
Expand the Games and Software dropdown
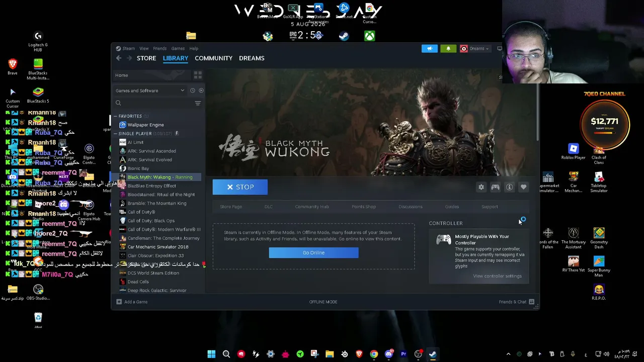[x=150, y=90]
